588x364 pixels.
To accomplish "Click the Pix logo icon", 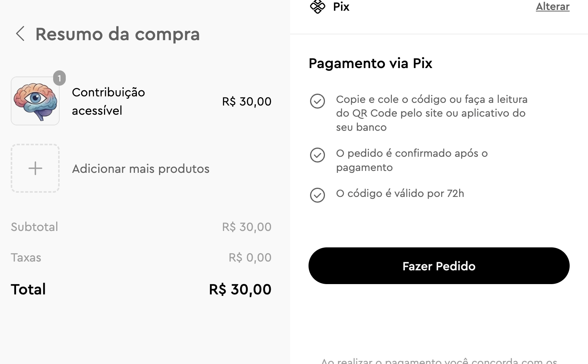I will [317, 6].
